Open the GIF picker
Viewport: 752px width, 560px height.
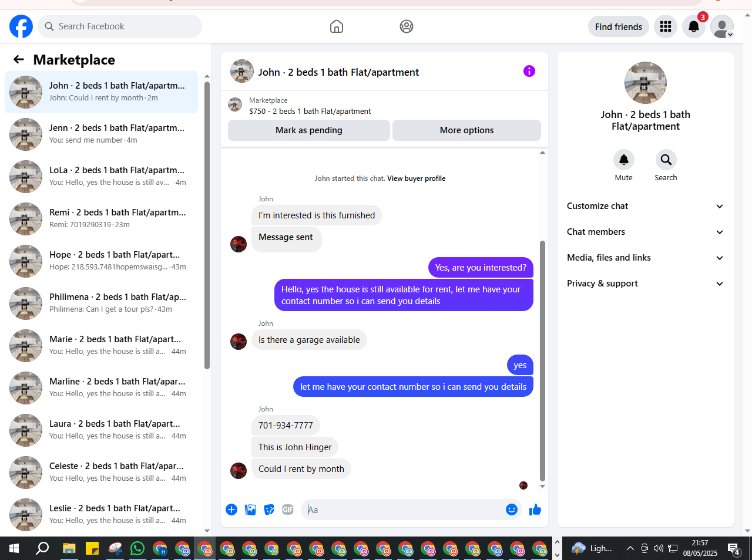point(288,510)
